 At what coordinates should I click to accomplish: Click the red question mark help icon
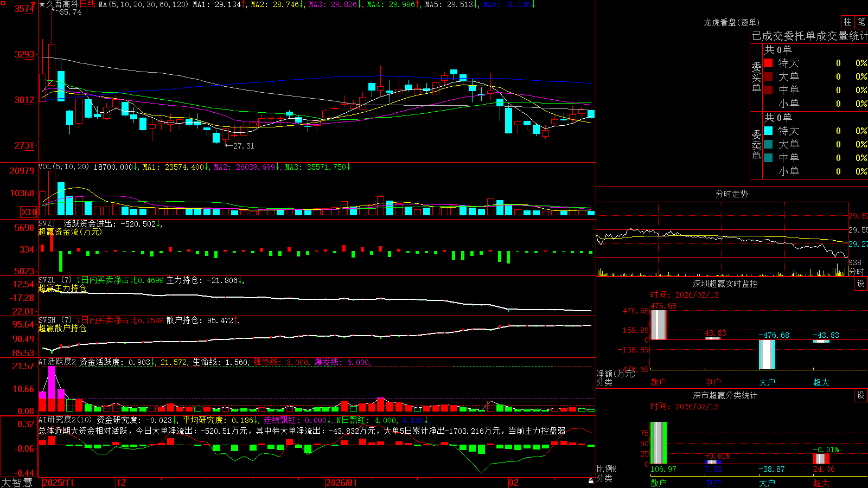pos(34,4)
